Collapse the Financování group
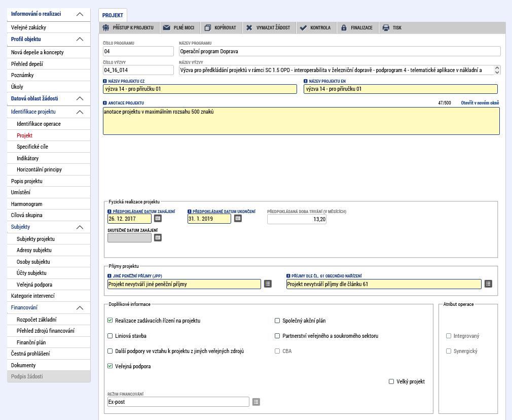 click(x=80, y=308)
